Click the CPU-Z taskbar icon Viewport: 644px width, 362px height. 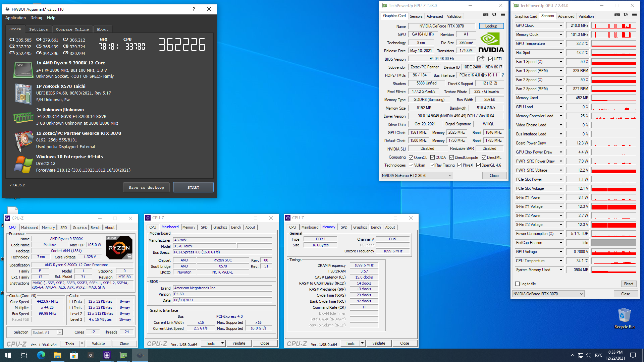(x=107, y=355)
